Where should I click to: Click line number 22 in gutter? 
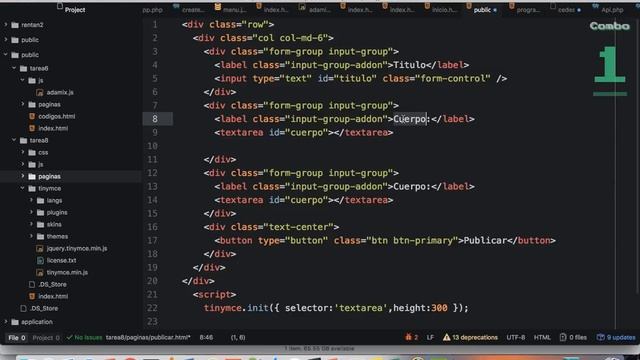click(152, 308)
